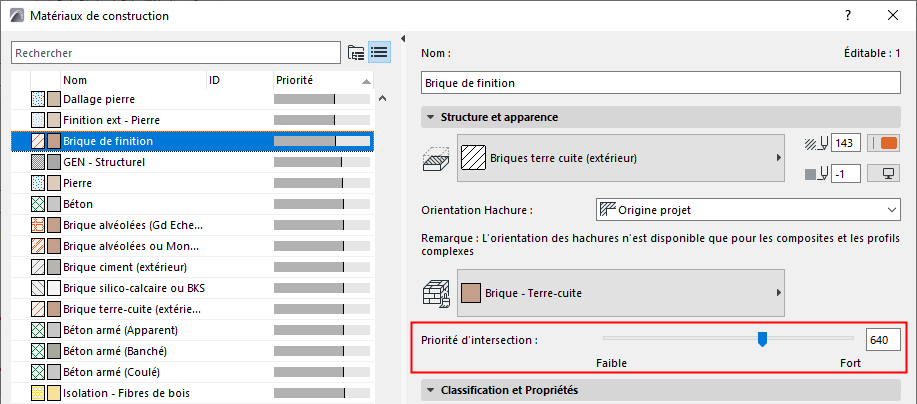Click the Priorité d'intersection slider handle
The width and height of the screenshot is (917, 404).
[762, 340]
